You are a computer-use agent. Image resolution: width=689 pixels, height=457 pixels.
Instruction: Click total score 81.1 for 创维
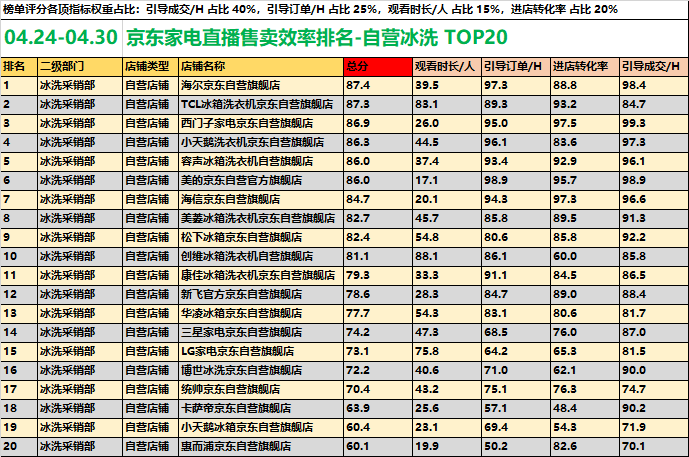pos(378,256)
